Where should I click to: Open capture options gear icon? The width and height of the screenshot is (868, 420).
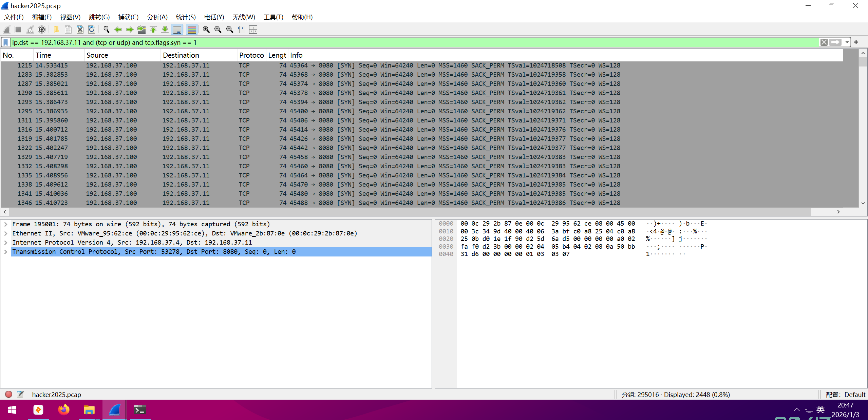pyautogui.click(x=42, y=30)
